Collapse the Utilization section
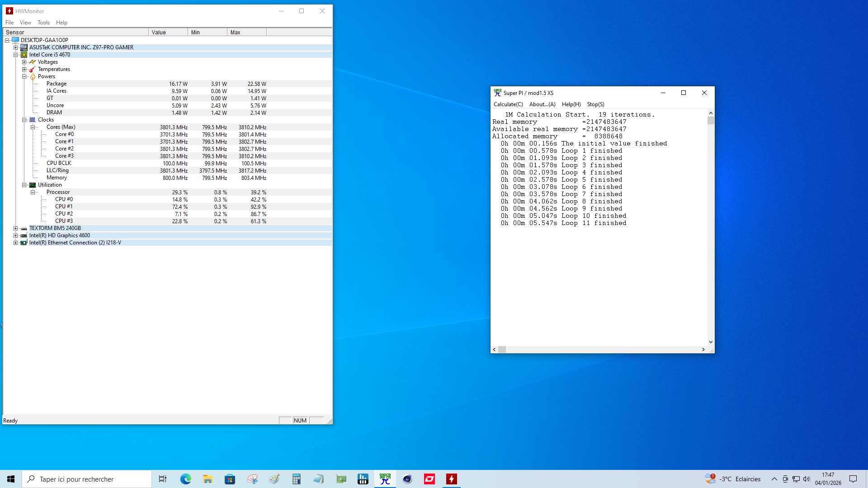 click(24, 185)
